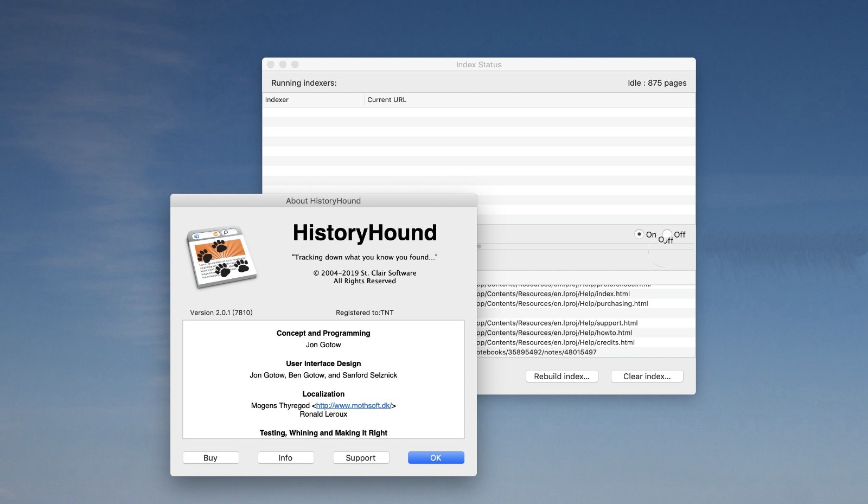
Task: Select the Help/purchasing.html log row
Action: (586, 303)
